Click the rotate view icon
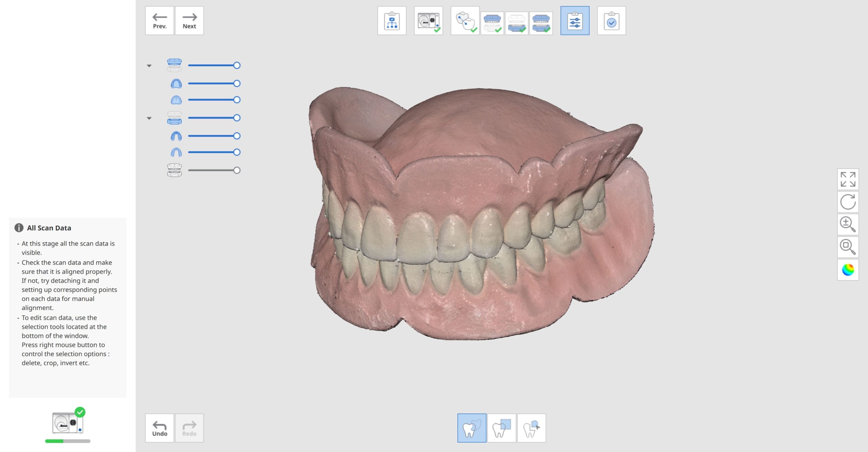This screenshot has width=868, height=452. (848, 202)
